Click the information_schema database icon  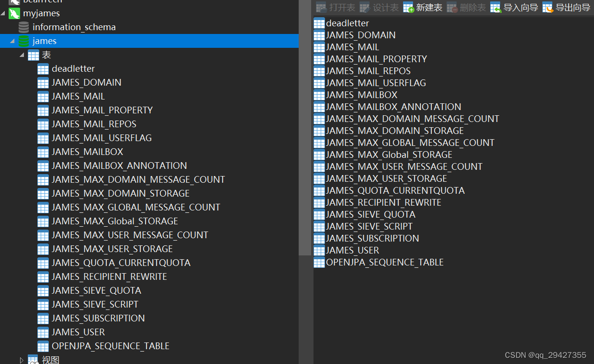[23, 27]
